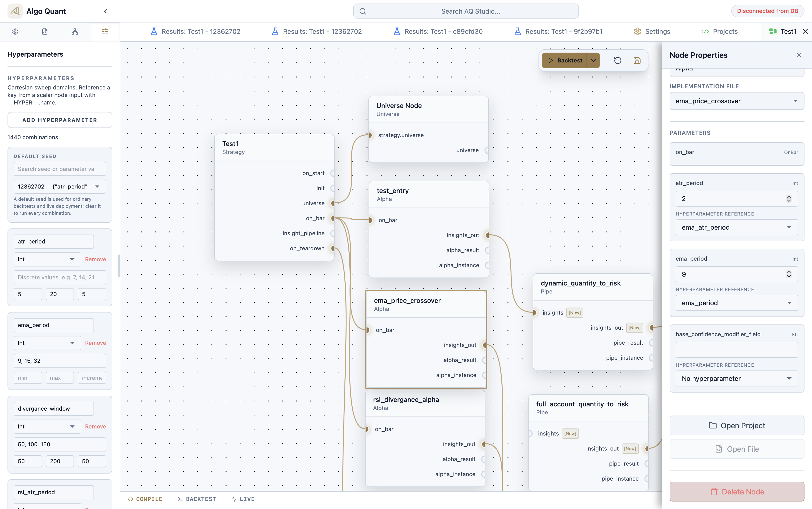The image size is (812, 509).
Task: Select the Universe Node header
Action: (428, 109)
